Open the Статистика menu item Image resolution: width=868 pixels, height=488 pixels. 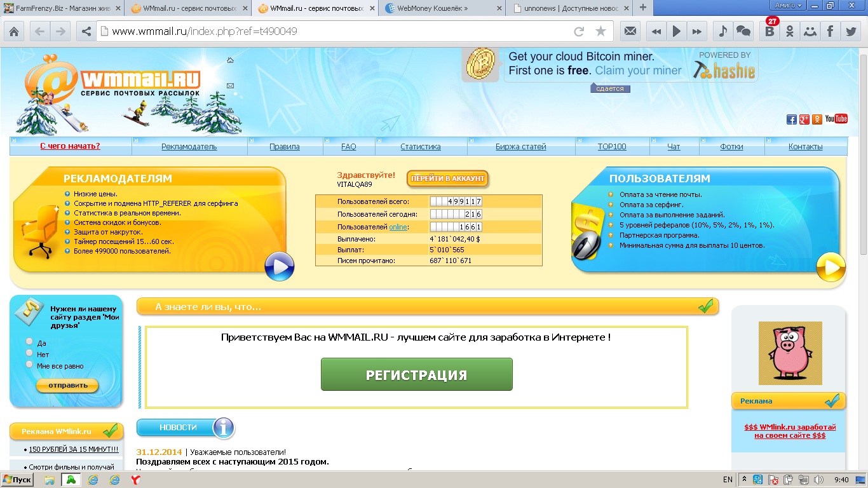pos(420,147)
